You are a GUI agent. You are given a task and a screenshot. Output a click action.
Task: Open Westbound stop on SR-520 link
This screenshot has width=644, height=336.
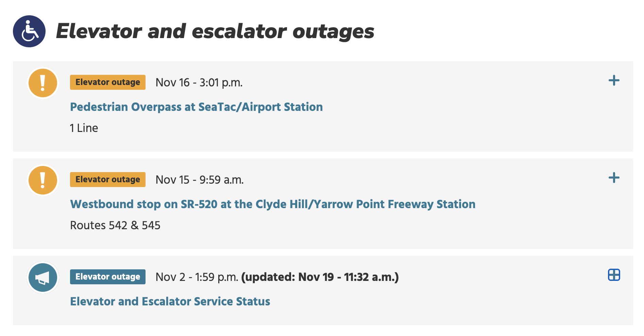click(x=272, y=204)
